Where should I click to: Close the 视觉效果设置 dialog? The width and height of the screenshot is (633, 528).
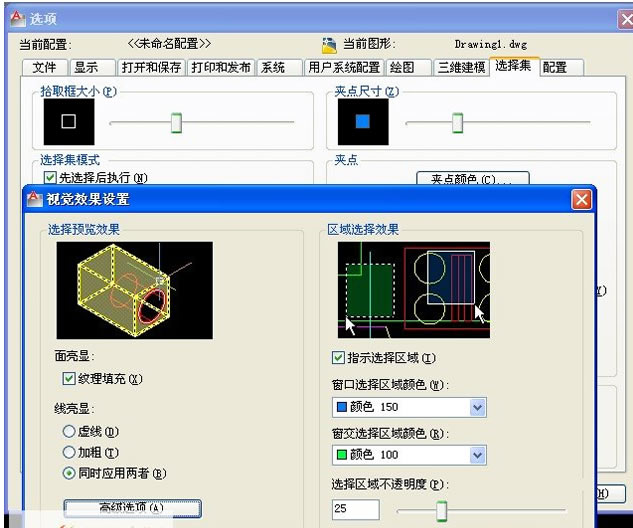tap(581, 199)
